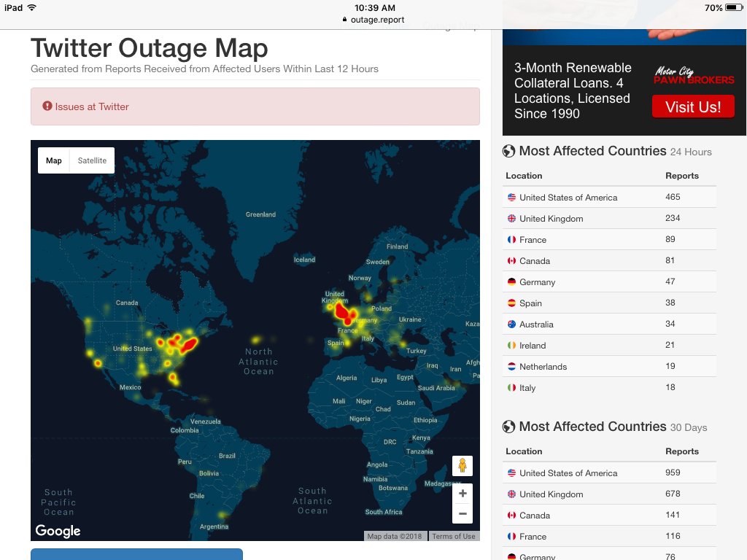This screenshot has width=747, height=560.
Task: Select Spain in the countries list
Action: click(x=530, y=303)
